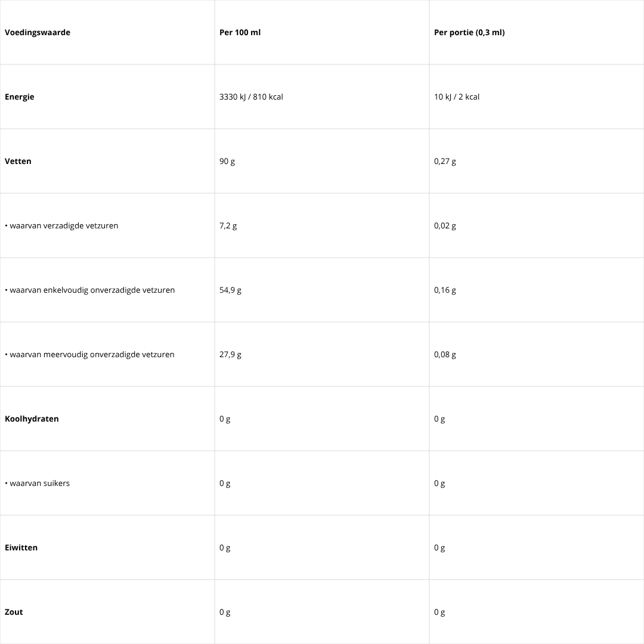Click the '0,27 g' per-portion fat value

pos(445,161)
